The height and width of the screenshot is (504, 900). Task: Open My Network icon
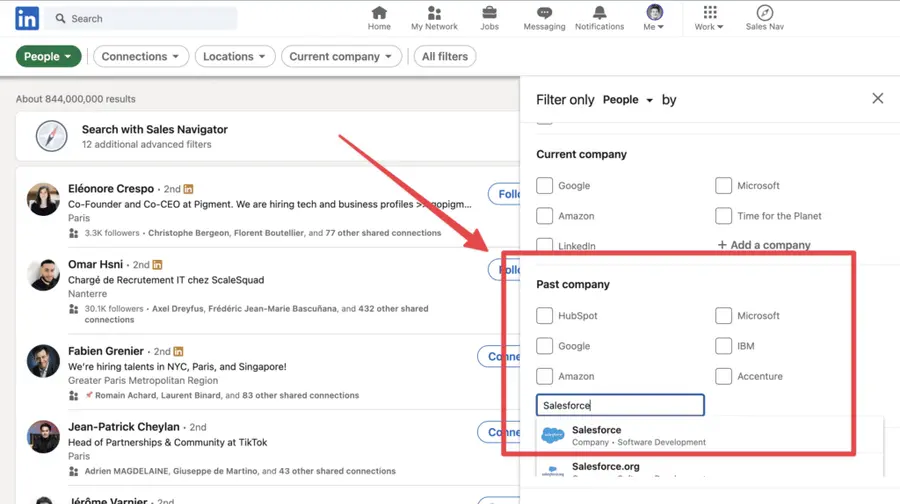[x=435, y=13]
